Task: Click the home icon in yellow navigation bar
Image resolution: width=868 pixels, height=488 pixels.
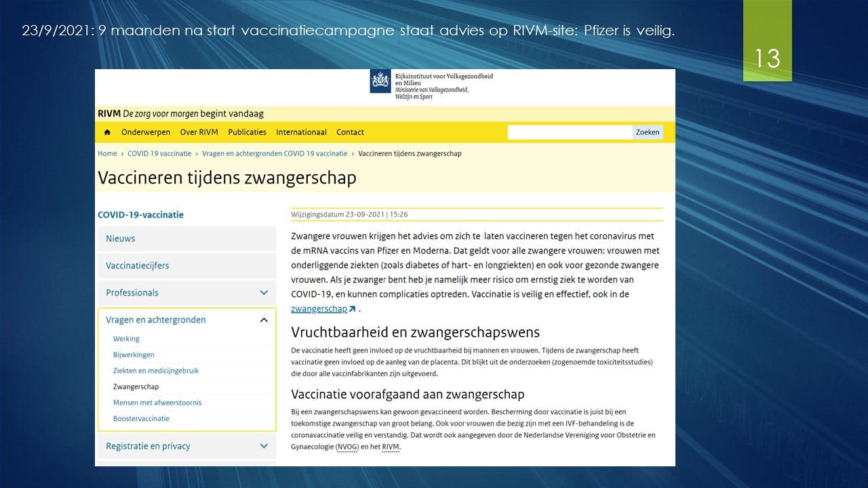Action: pyautogui.click(x=107, y=132)
